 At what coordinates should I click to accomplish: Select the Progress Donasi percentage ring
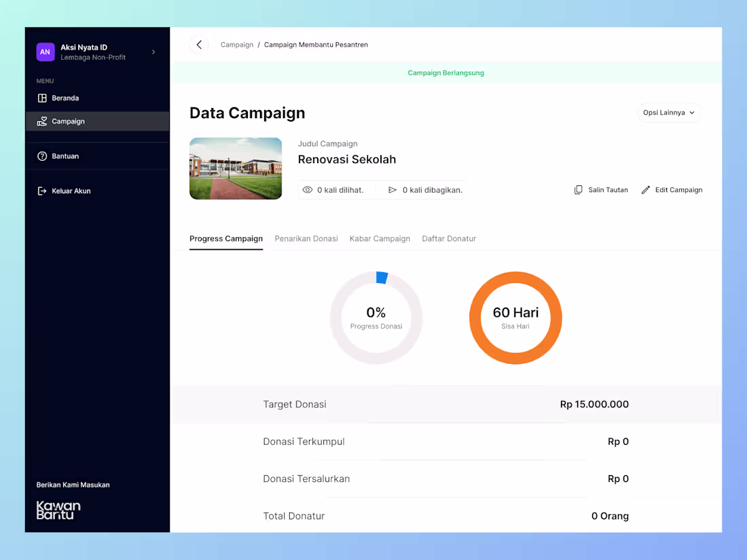[376, 317]
